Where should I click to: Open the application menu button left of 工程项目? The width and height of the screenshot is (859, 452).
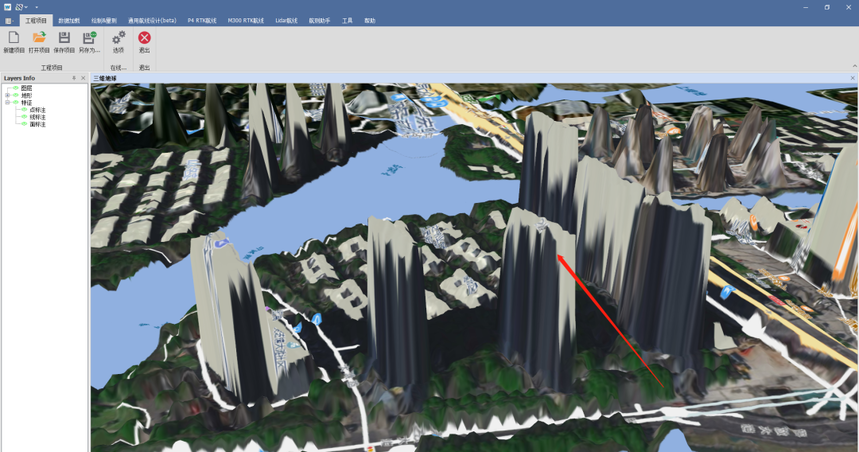click(9, 21)
